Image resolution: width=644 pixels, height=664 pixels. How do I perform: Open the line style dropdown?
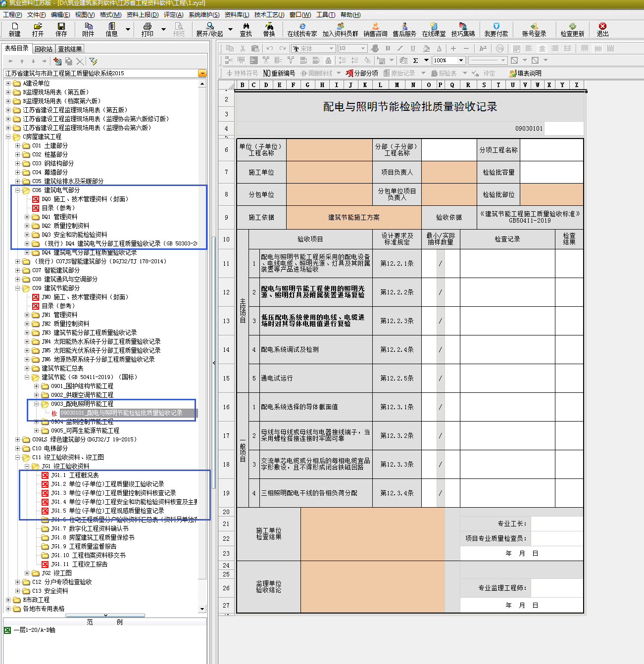[503, 60]
